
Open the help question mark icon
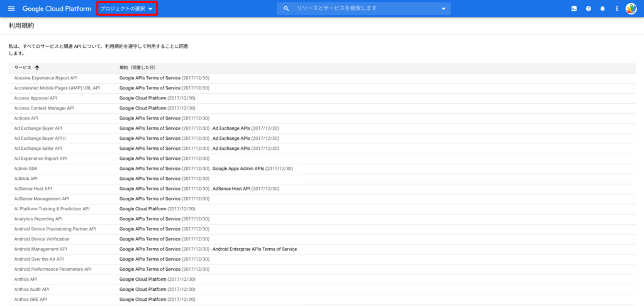click(x=588, y=9)
